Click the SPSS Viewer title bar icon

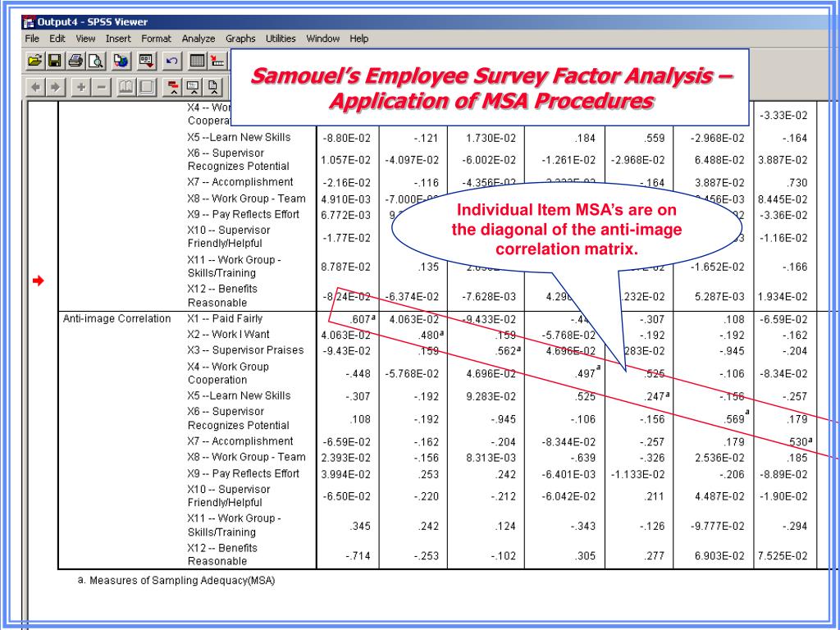[29, 22]
